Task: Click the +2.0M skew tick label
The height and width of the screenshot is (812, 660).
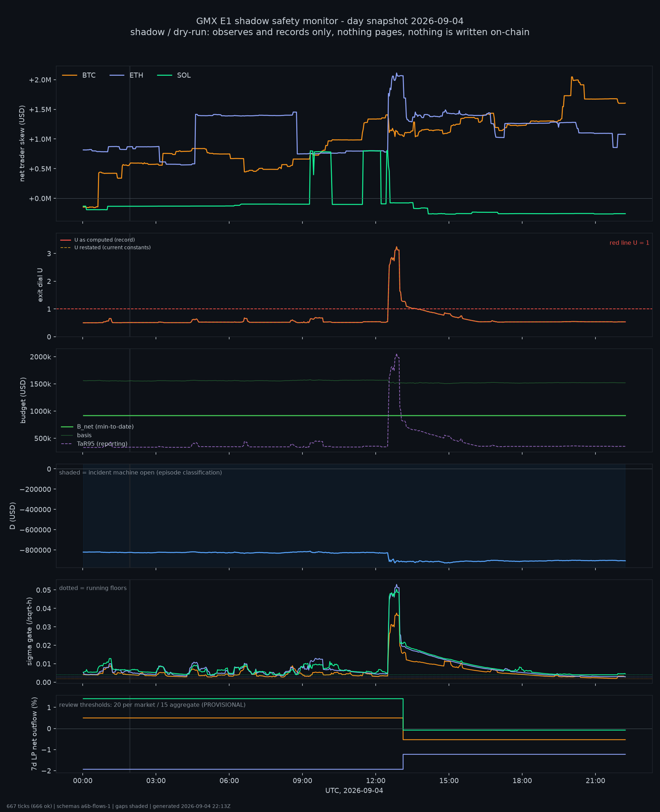Action: pyautogui.click(x=40, y=80)
